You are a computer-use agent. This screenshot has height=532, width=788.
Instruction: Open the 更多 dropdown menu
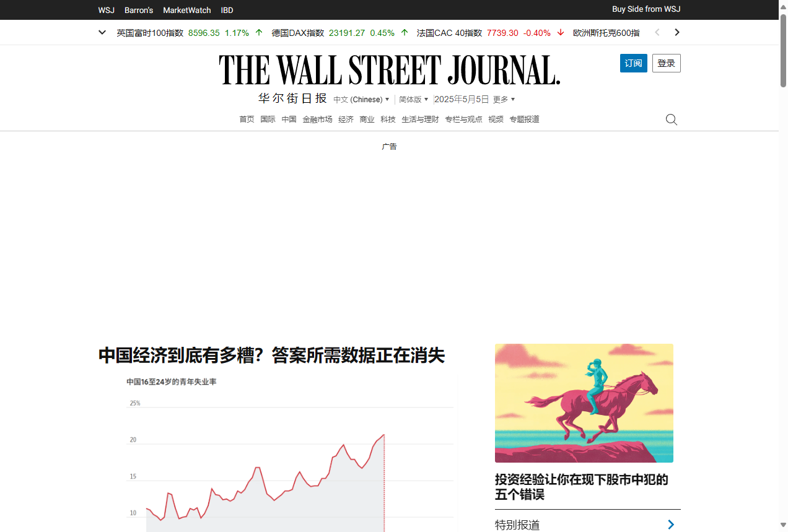504,99
